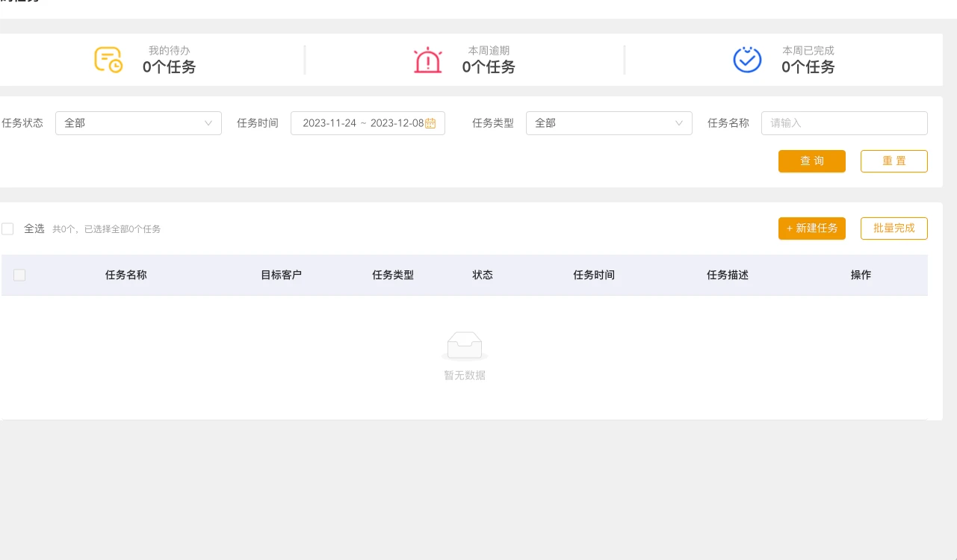Open the 任务类型 dropdown

[x=609, y=123]
